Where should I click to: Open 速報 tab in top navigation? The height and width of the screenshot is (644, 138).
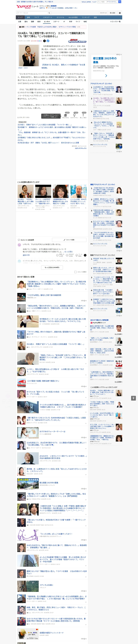click(28, 17)
